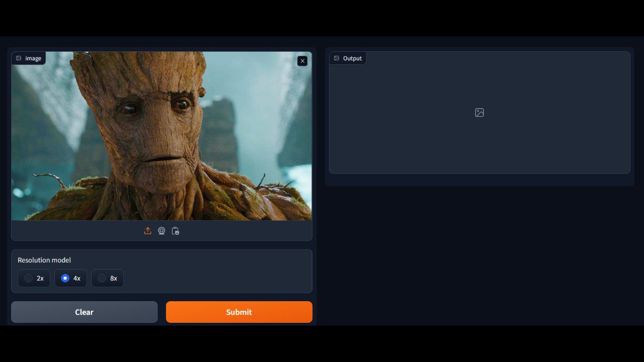Click the uploaded Groot image preview
644x362 pixels.
pyautogui.click(x=162, y=136)
